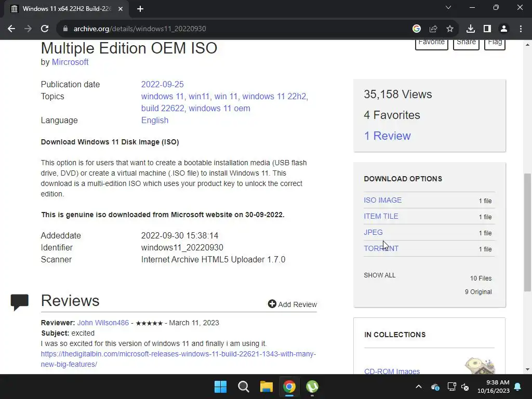Open the thedigitalbin.com review link
The height and width of the screenshot is (399, 532).
pos(178,359)
